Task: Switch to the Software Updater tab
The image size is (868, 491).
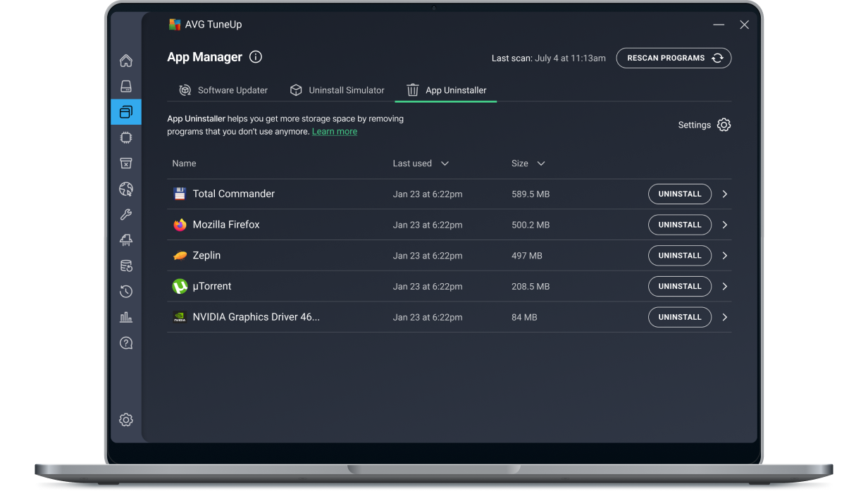Action: pyautogui.click(x=223, y=90)
